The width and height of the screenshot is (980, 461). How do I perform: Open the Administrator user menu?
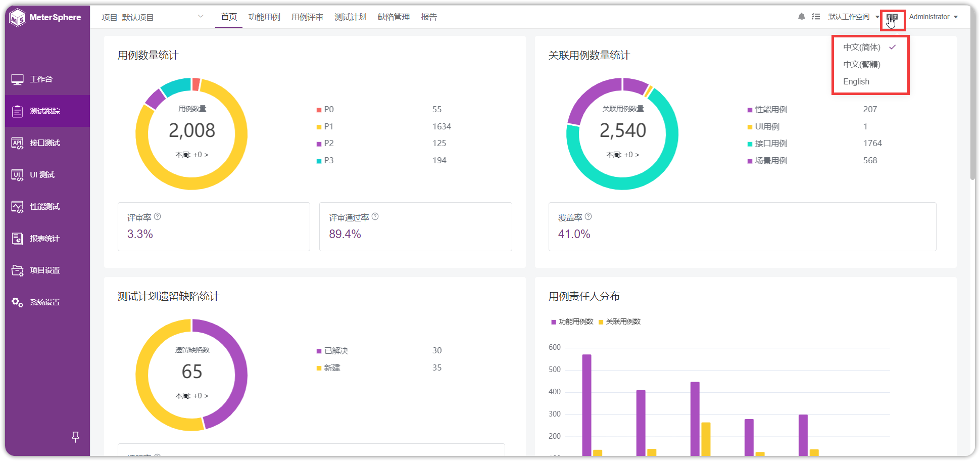pyautogui.click(x=934, y=17)
